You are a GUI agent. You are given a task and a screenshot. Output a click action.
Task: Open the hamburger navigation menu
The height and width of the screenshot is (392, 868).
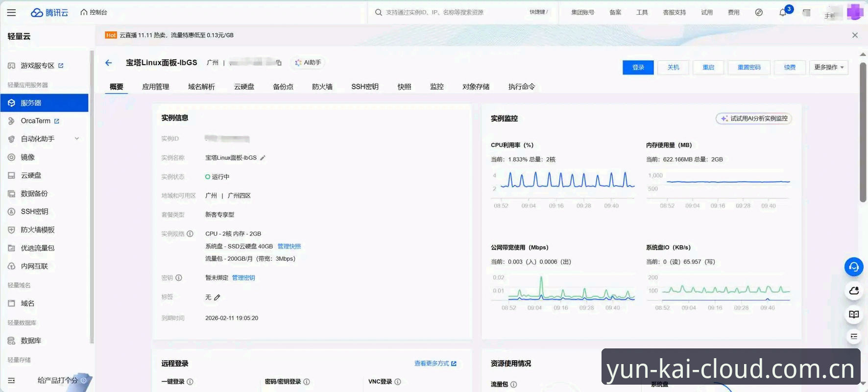coord(12,12)
